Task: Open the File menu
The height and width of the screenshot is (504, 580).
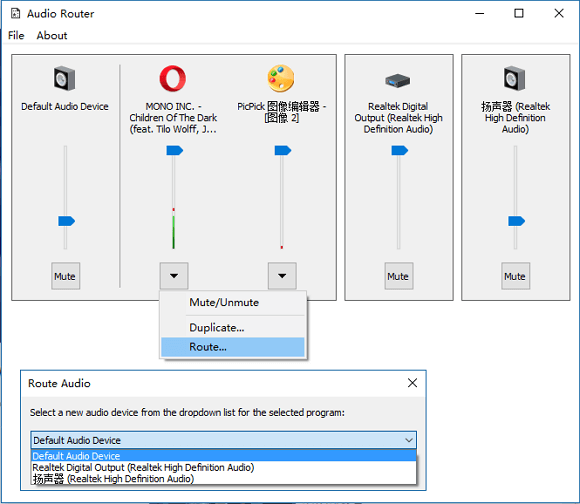Action: click(16, 35)
